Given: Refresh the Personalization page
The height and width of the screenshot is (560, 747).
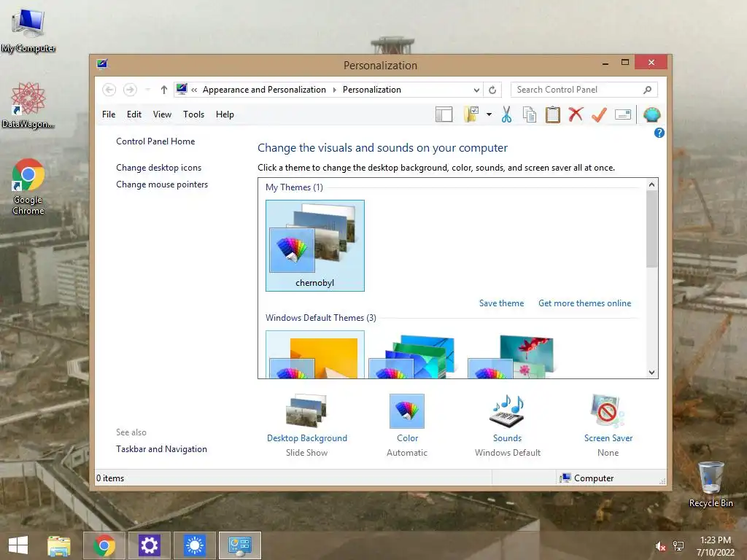Looking at the screenshot, I should [x=492, y=90].
